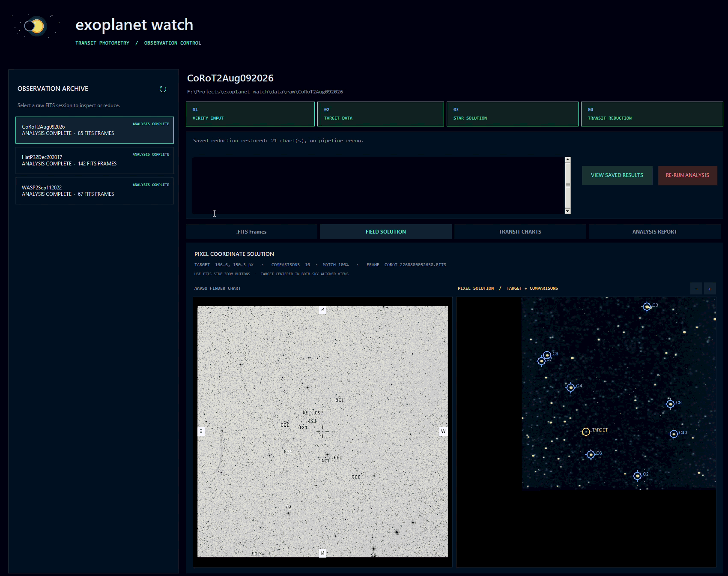Select comparison star C2 marker
The width and height of the screenshot is (728, 576).
[x=637, y=475]
